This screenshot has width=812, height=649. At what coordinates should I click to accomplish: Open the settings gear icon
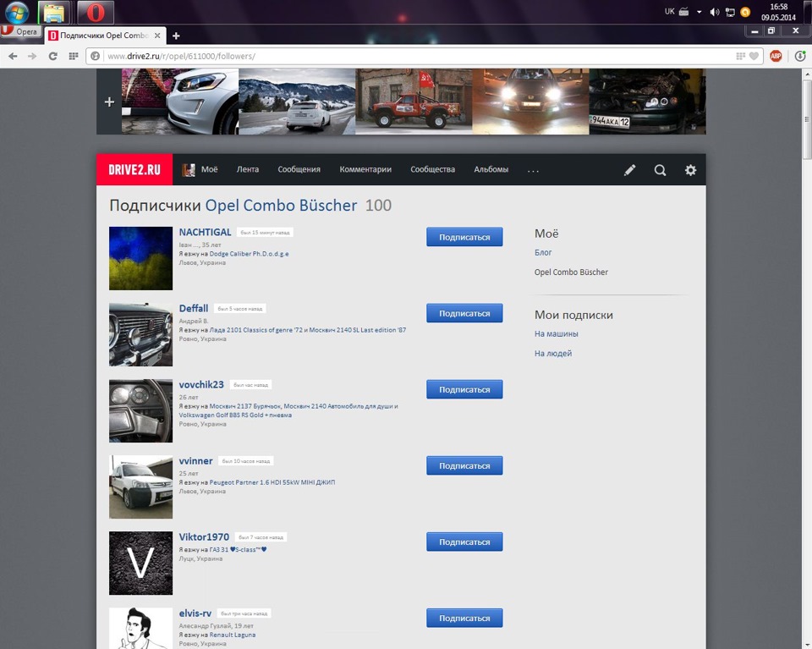click(690, 170)
